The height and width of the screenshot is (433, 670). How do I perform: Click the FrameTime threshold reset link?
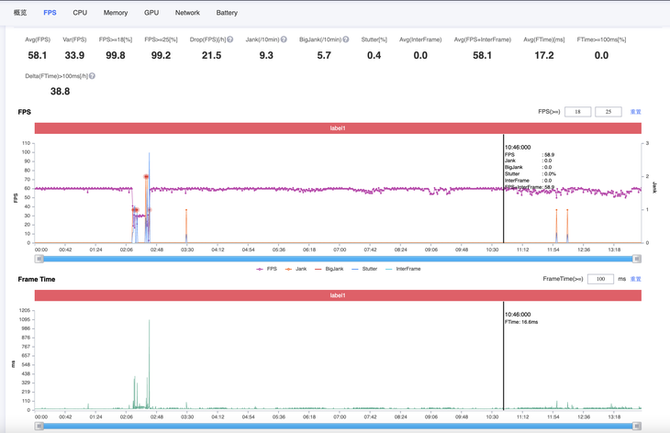pyautogui.click(x=635, y=279)
